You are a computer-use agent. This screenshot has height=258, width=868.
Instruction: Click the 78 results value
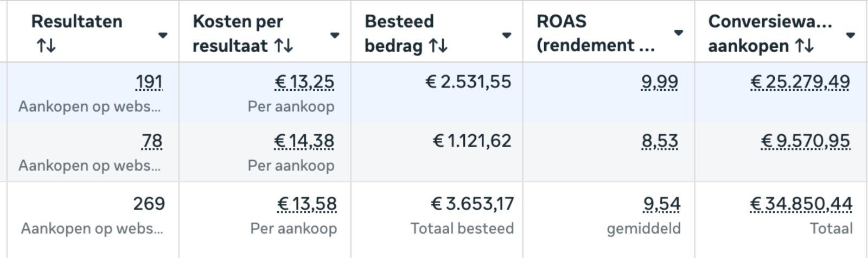(152, 141)
